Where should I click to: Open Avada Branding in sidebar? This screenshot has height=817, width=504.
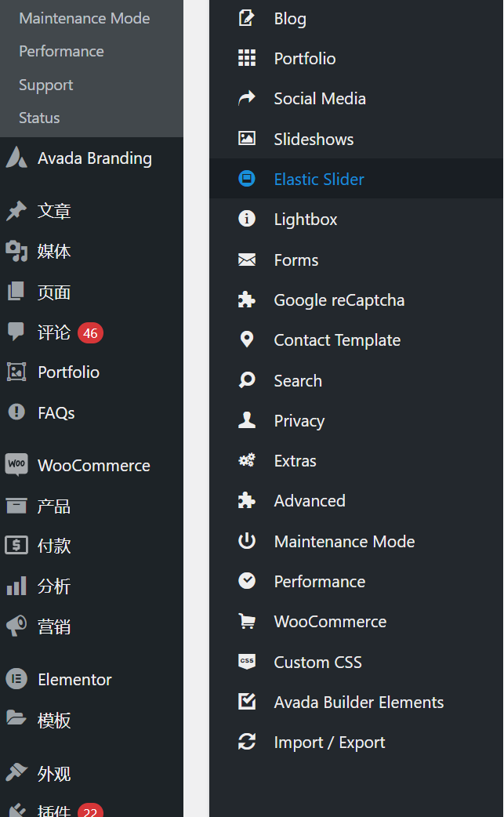pyautogui.click(x=94, y=158)
